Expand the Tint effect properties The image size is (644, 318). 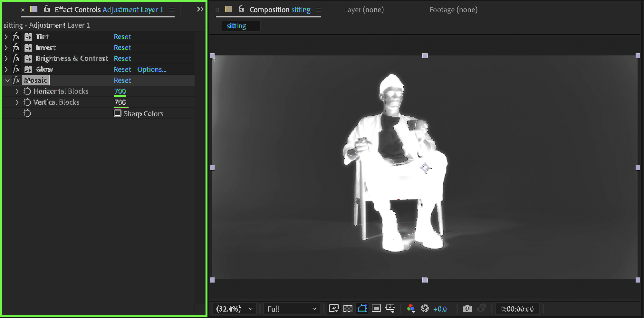pyautogui.click(x=6, y=37)
